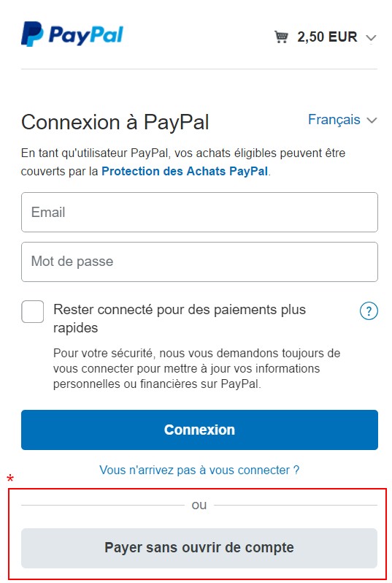Open the Français language selector
392x583 pixels.
[342, 120]
